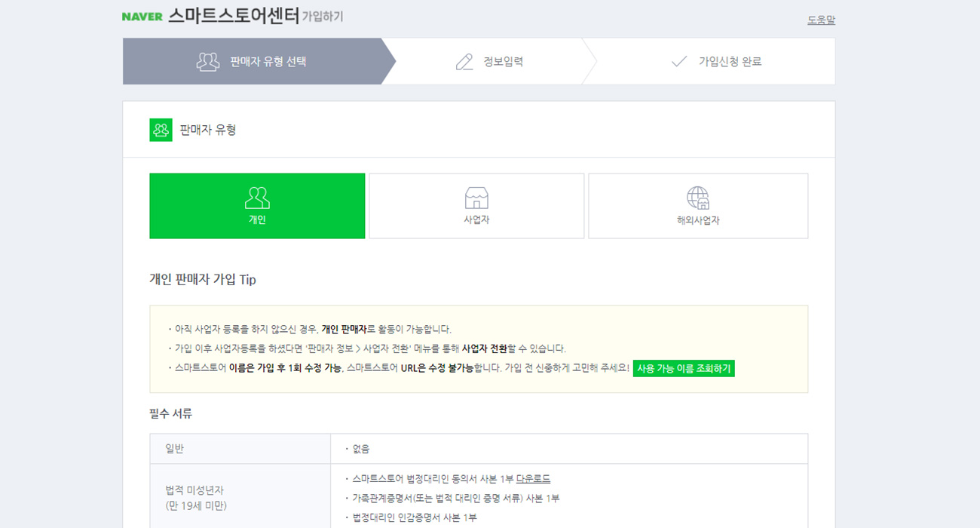Choose the 해외사업자 seller type
Viewport: 980px width, 528px height.
pos(698,206)
